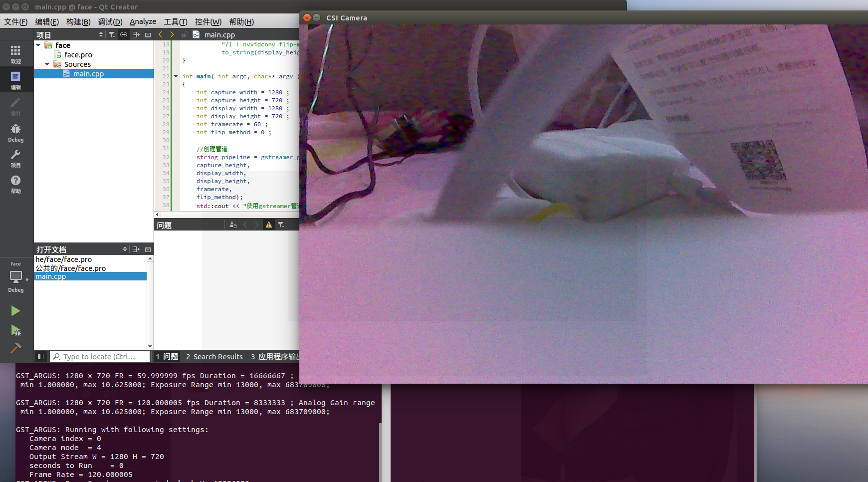Switch to the 2 Search Results tab
This screenshot has width=868, height=482.
[215, 356]
